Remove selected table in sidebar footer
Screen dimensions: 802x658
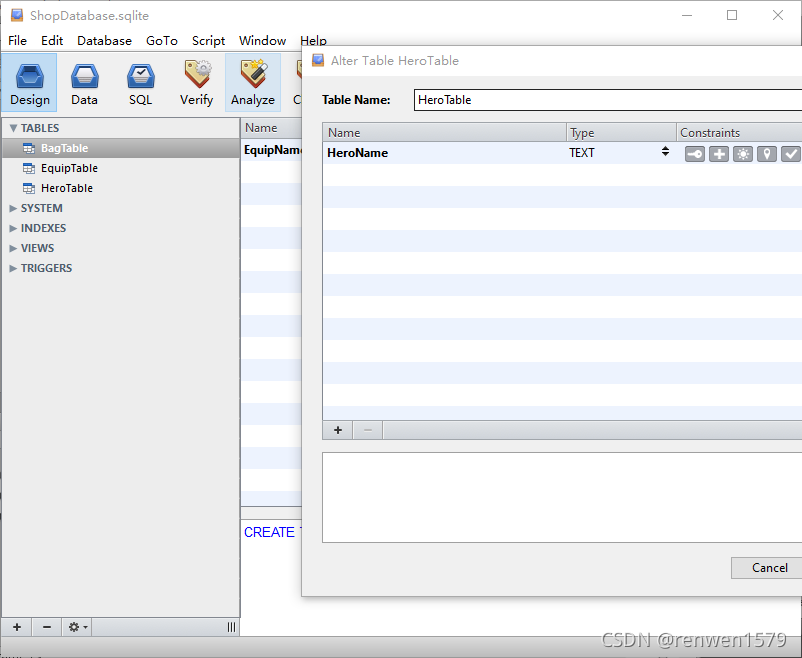point(47,627)
